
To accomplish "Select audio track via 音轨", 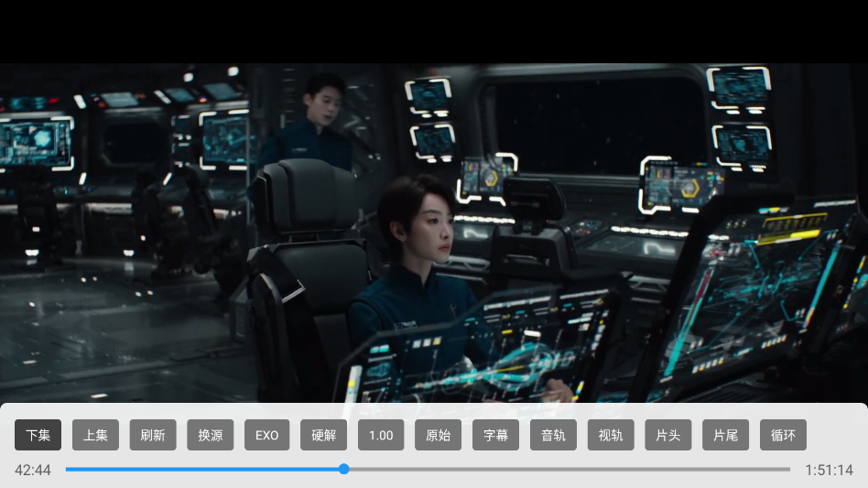I will 553,435.
